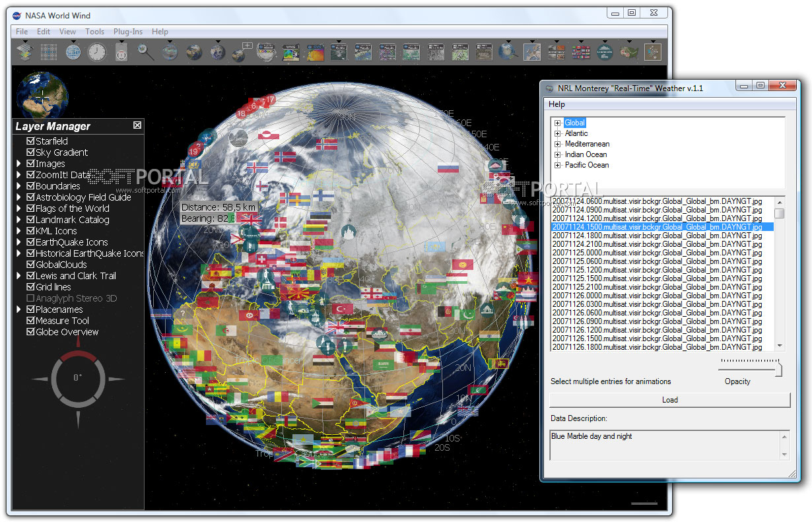Viewport: 812px width, 522px height.
Task: Disable the GlobalClouds layer checkbox
Action: pyautogui.click(x=30, y=265)
